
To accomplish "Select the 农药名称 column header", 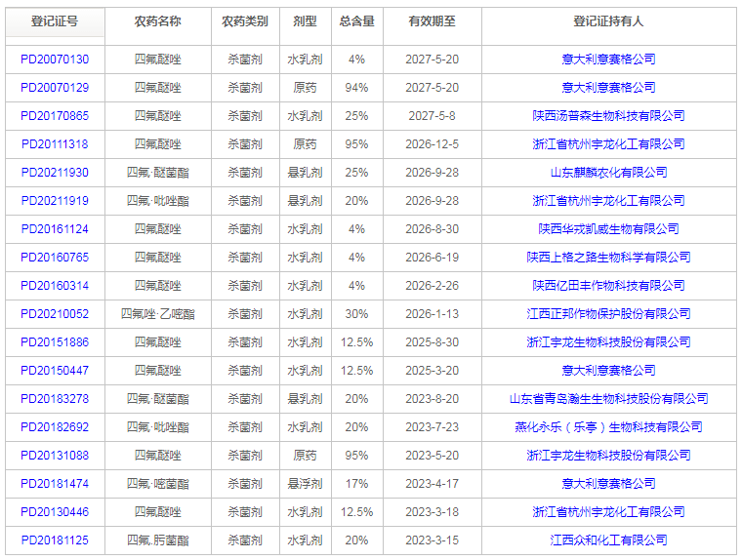I will tap(157, 21).
